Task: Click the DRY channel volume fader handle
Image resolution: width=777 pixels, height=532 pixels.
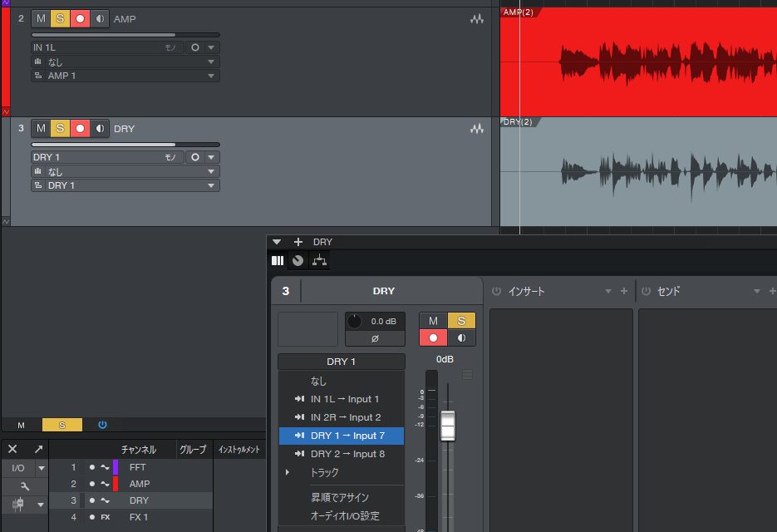Action: tap(448, 425)
